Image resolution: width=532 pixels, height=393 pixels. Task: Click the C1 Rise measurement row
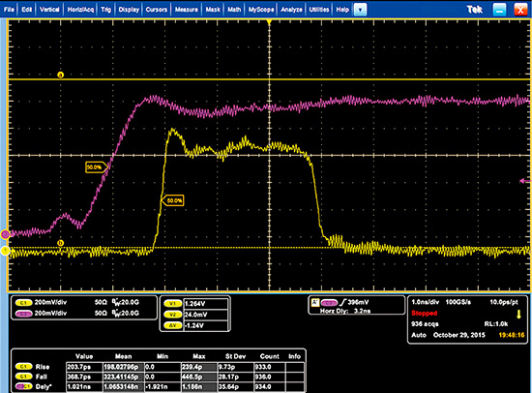[160, 367]
